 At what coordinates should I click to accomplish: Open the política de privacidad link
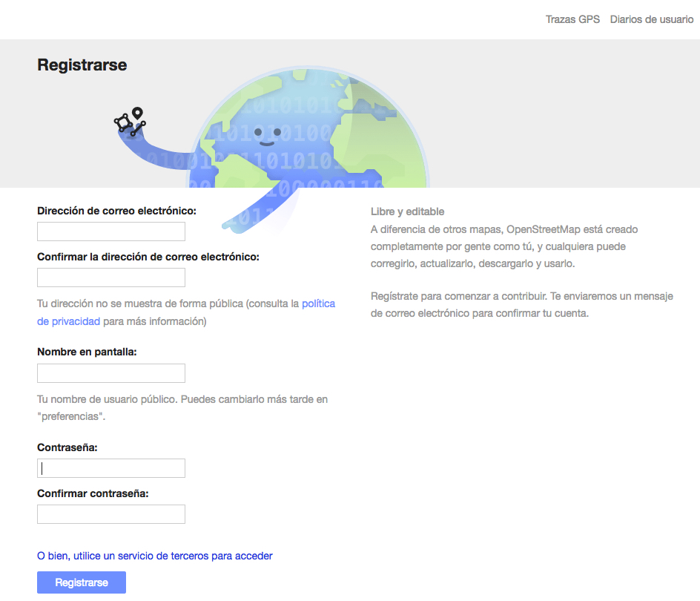pyautogui.click(x=318, y=303)
